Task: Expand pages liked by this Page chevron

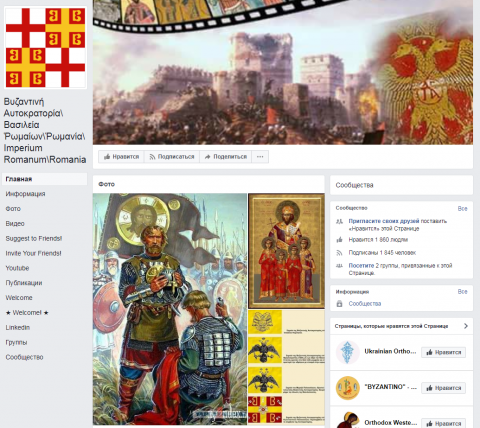Action: (x=466, y=326)
